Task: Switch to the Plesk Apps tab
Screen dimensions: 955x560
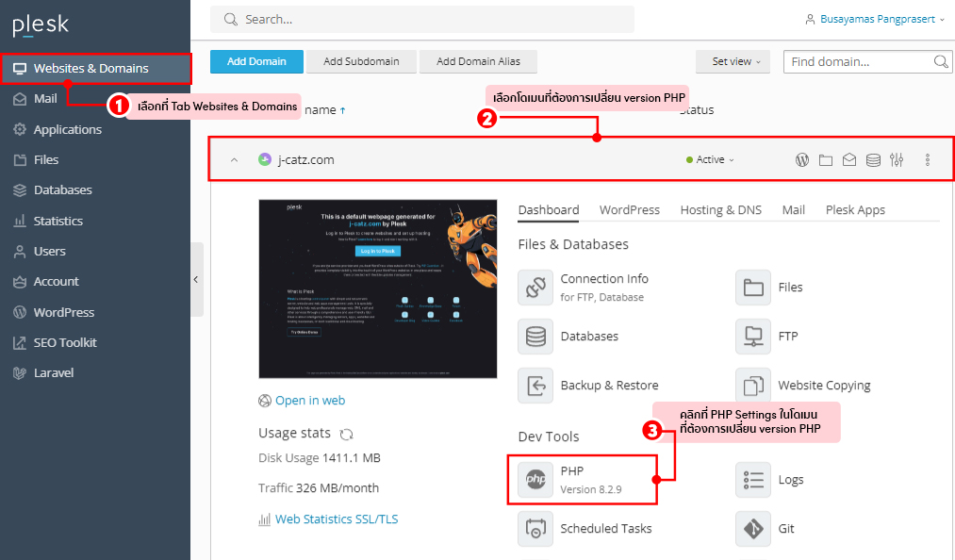Action: tap(855, 210)
